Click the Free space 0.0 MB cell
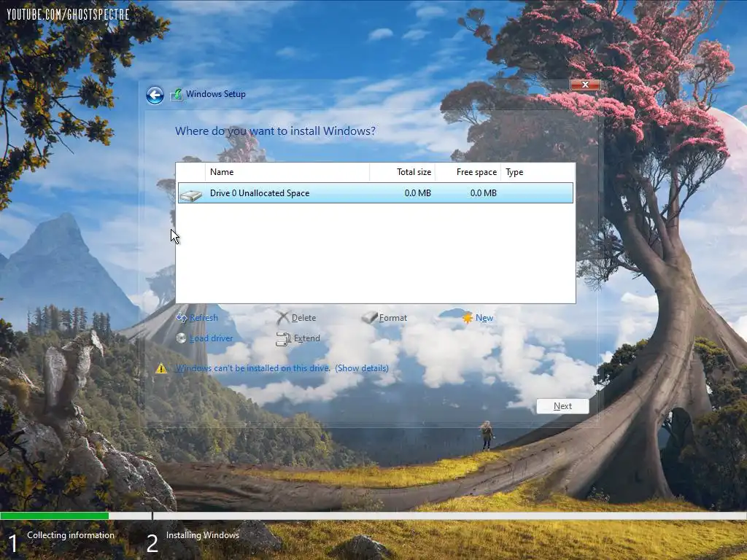 (x=483, y=192)
